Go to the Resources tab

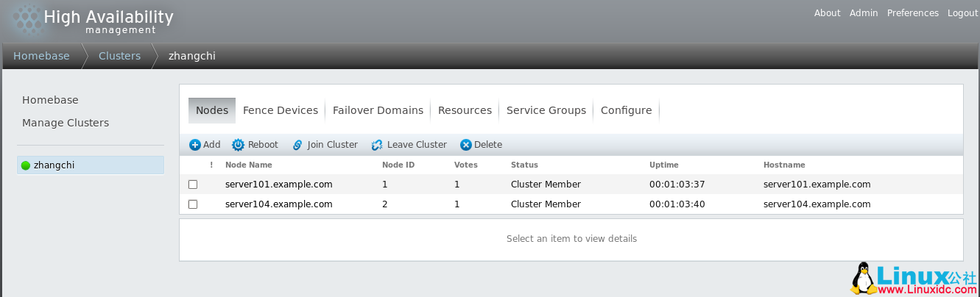click(465, 110)
